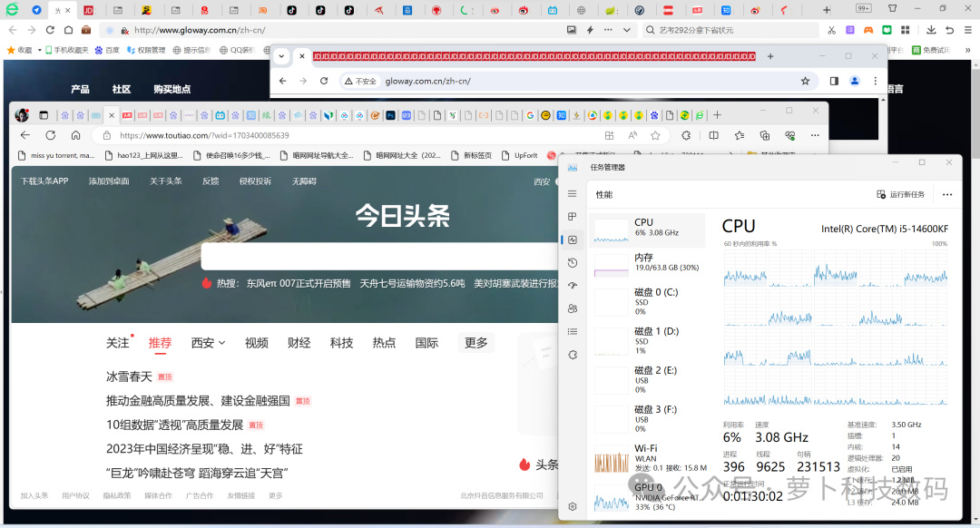
Task: Open headline 2023年中国经济呈现"稳、进、好"特征
Action: point(204,449)
